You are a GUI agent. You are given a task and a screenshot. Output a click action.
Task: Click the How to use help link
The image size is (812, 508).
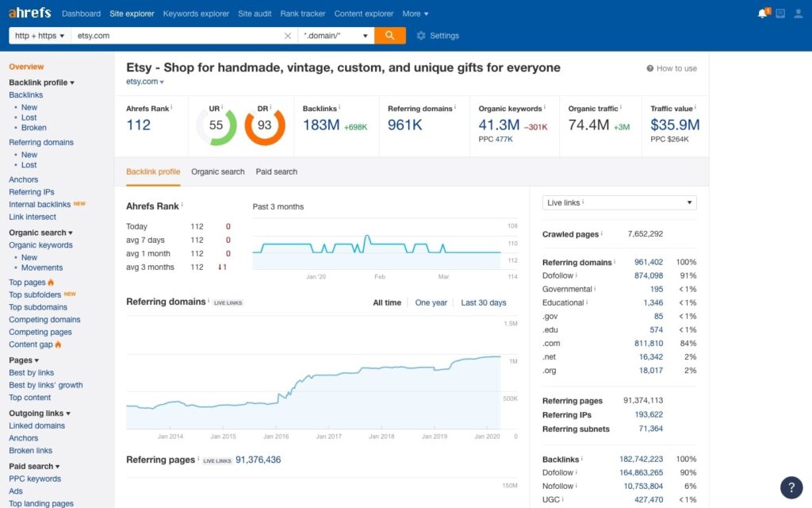672,68
